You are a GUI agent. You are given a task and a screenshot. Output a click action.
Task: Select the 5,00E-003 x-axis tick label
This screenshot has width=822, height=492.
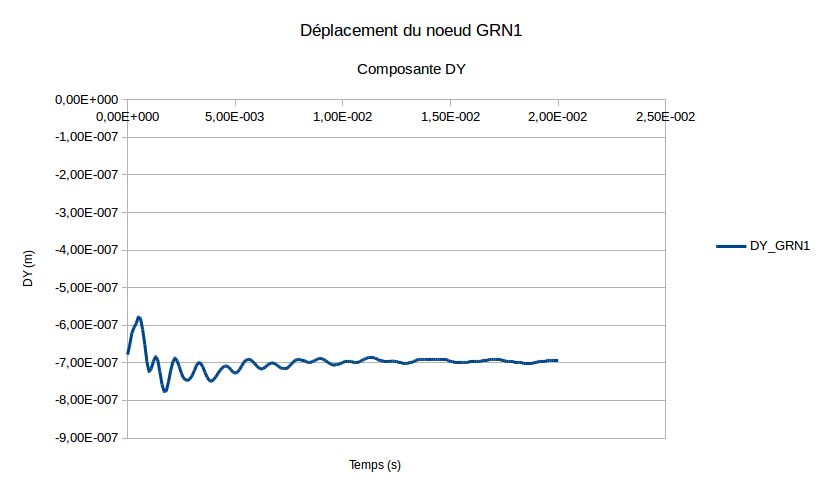click(x=234, y=117)
